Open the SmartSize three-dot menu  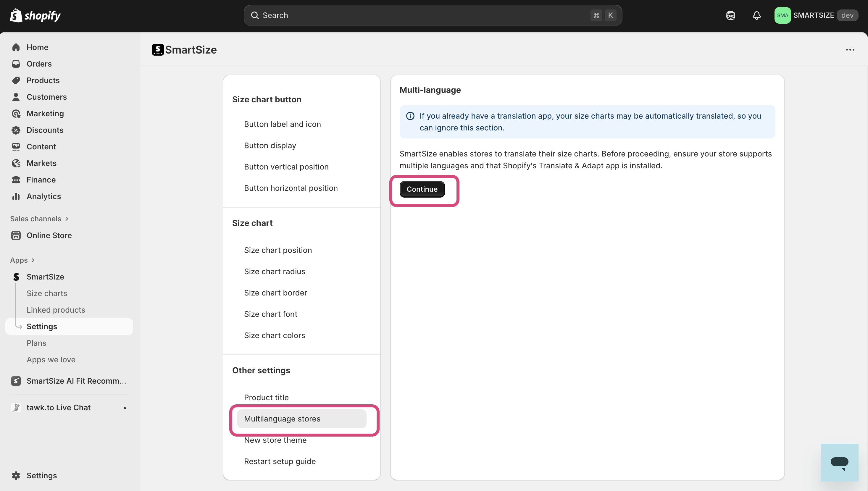850,50
